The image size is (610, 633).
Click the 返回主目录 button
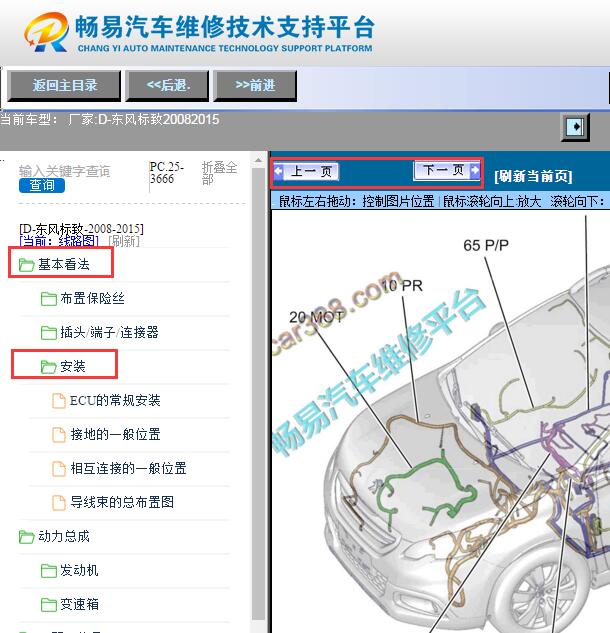click(x=64, y=85)
